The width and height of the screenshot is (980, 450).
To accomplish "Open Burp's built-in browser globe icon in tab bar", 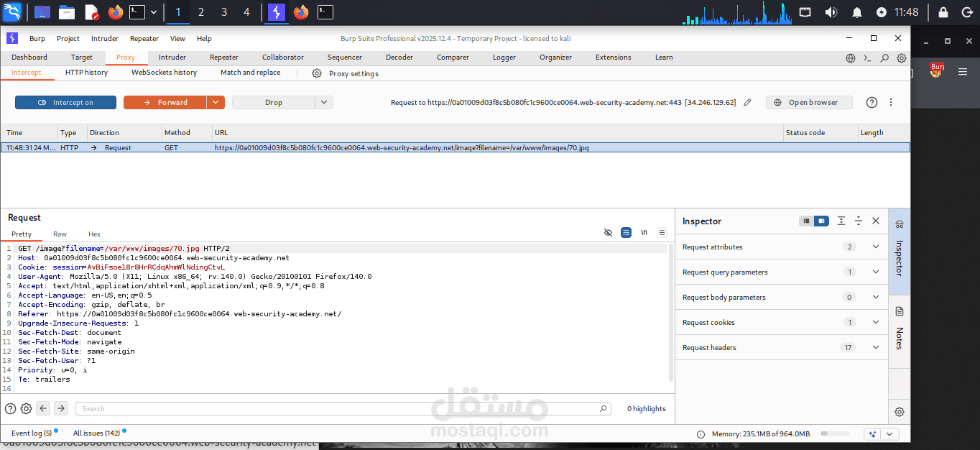I will 851,58.
